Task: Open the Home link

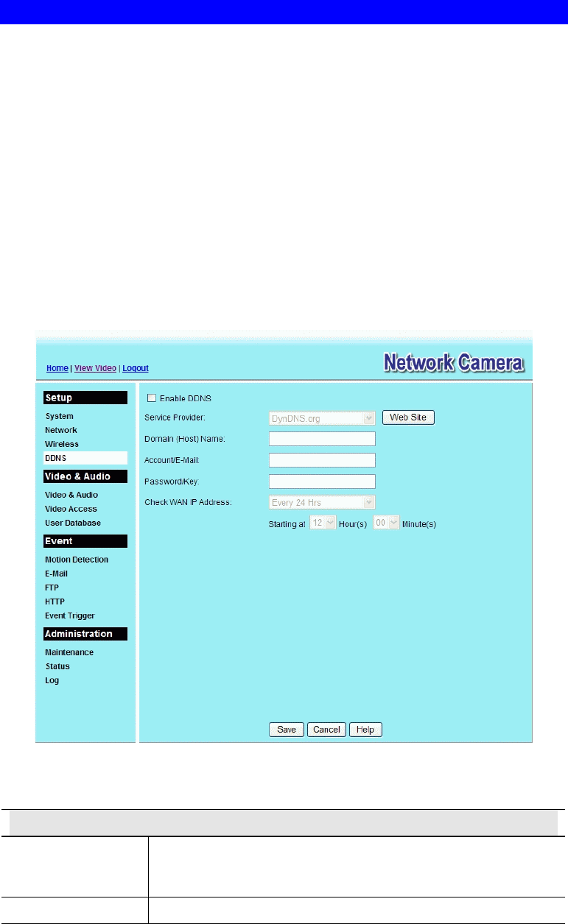Action: (57, 368)
